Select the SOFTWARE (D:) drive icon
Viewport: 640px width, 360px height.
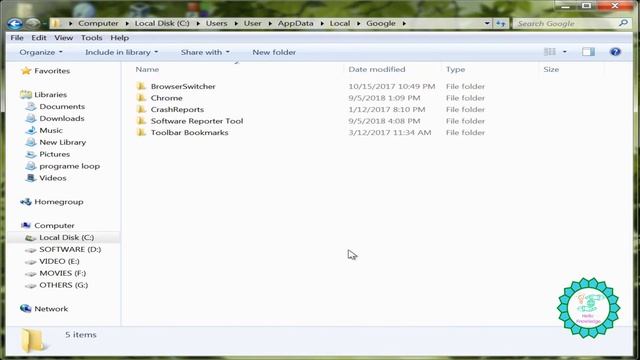click(x=31, y=250)
